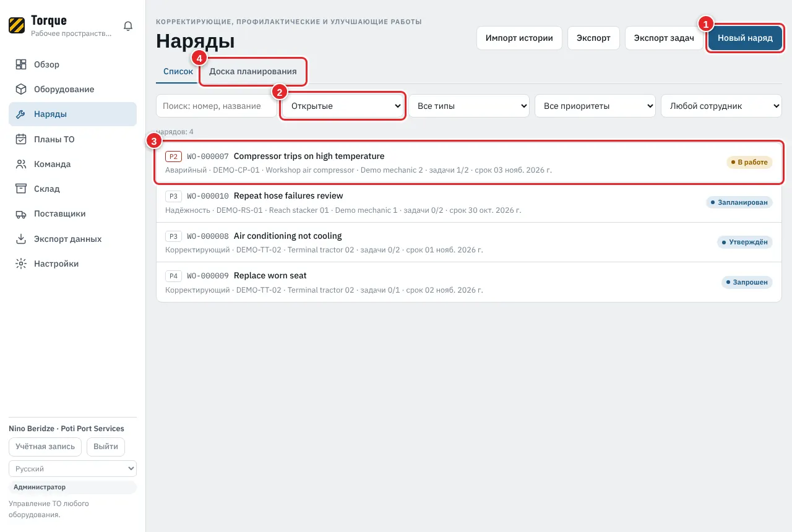Click the P4 priority badge
The width and height of the screenshot is (792, 532).
click(x=174, y=276)
